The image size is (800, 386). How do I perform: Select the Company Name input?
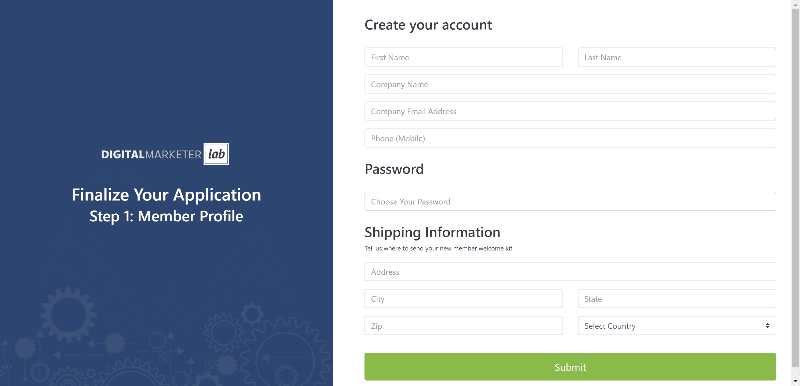[570, 84]
